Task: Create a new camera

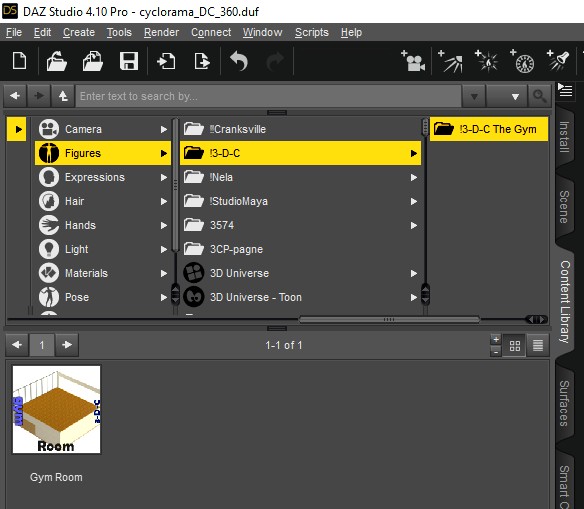Action: (413, 61)
